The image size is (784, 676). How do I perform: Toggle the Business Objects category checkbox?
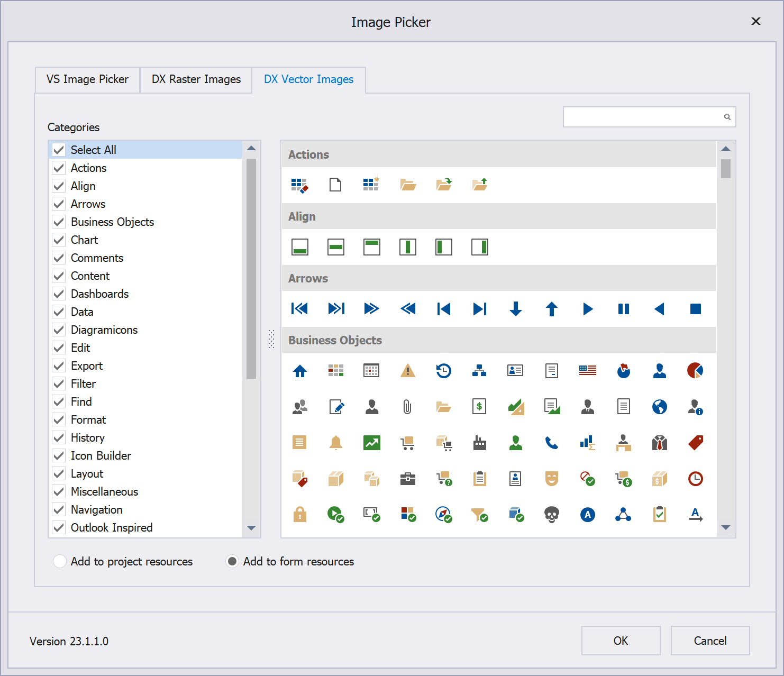pos(59,222)
